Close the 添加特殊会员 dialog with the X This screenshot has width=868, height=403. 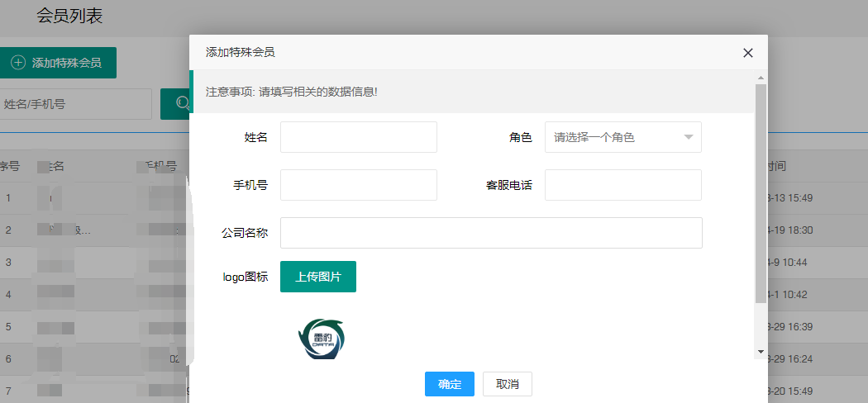pyautogui.click(x=748, y=53)
